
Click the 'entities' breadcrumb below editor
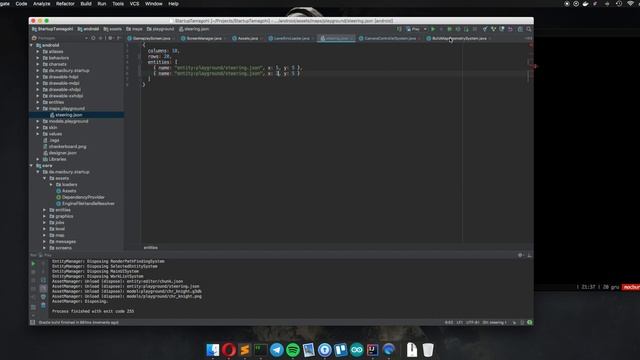[x=151, y=248]
